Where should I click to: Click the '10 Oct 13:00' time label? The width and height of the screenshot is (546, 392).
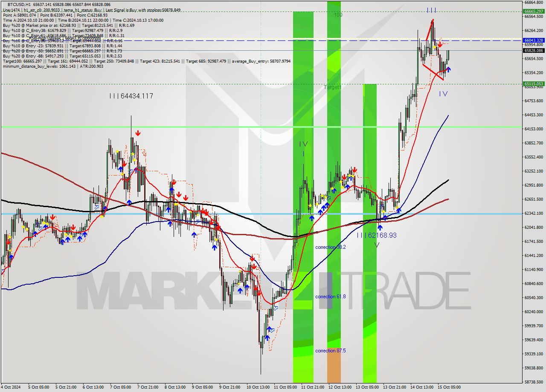pyautogui.click(x=258, y=387)
